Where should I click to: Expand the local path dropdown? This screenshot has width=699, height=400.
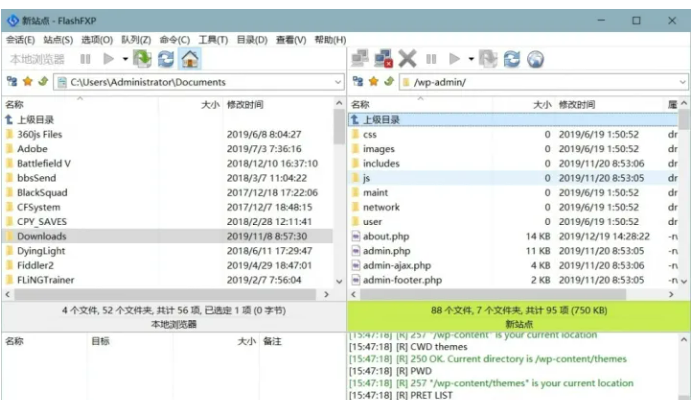pos(337,82)
